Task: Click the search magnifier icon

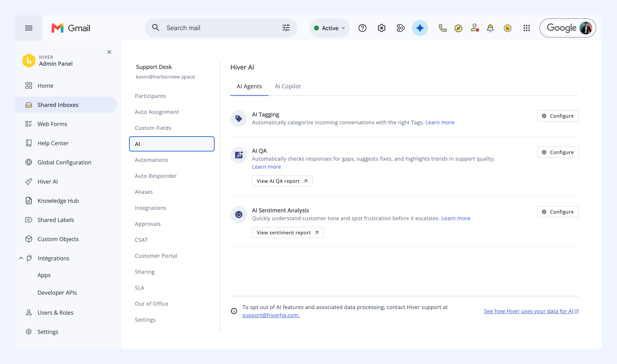Action: pyautogui.click(x=155, y=28)
